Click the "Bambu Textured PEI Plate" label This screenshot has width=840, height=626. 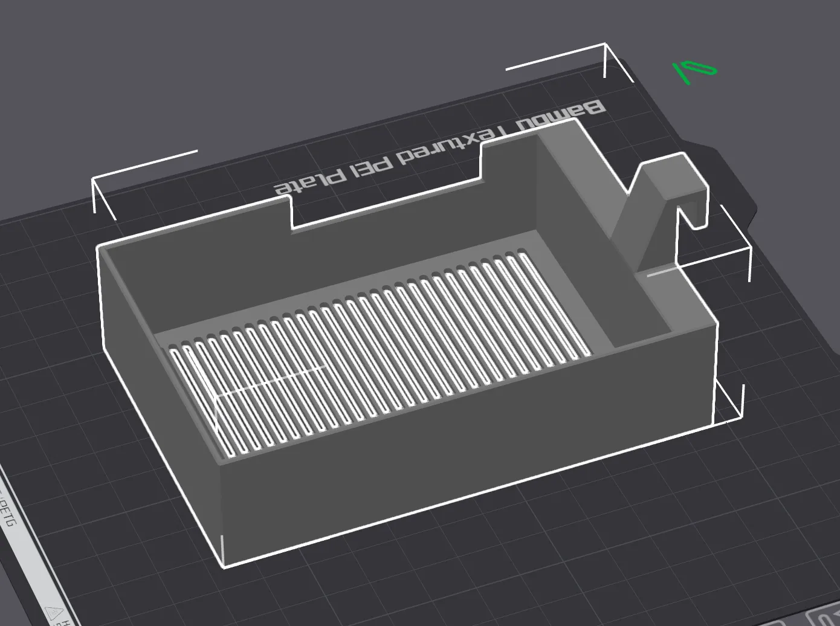click(x=439, y=149)
